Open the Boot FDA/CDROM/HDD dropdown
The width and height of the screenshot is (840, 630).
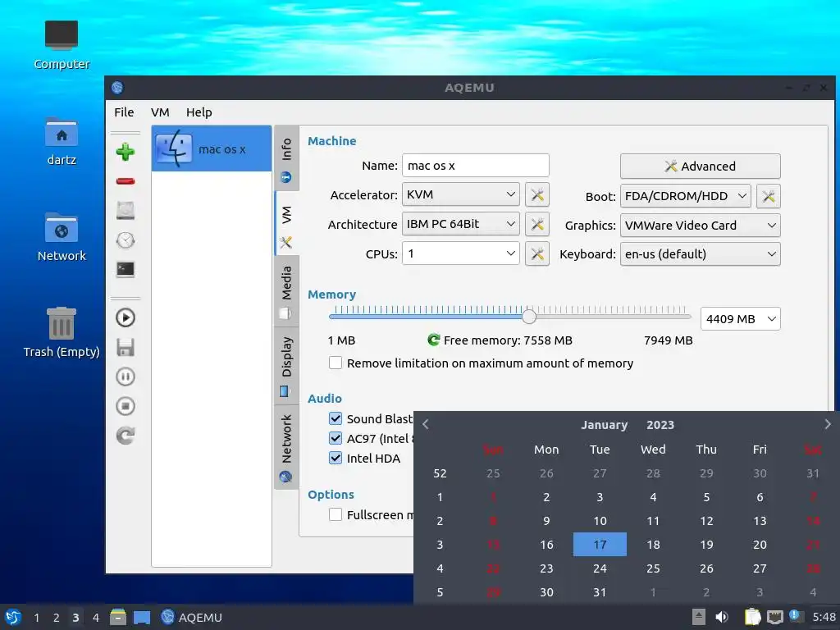(x=685, y=196)
